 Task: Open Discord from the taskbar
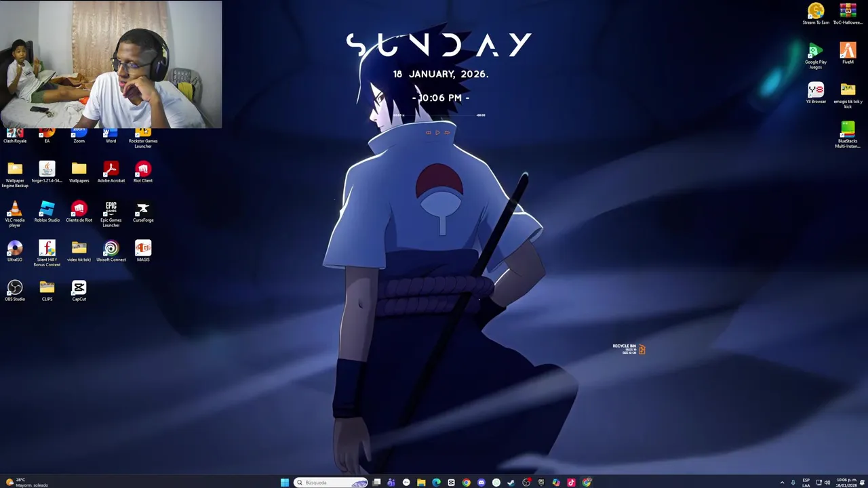tap(481, 483)
